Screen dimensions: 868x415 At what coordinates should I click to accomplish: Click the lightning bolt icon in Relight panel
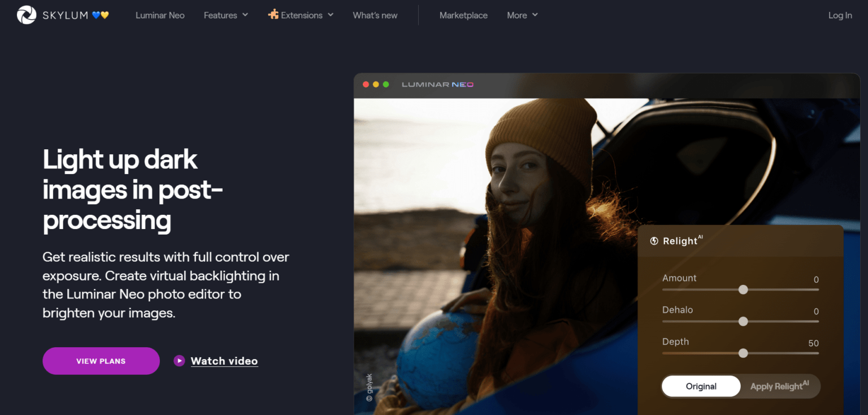point(656,241)
